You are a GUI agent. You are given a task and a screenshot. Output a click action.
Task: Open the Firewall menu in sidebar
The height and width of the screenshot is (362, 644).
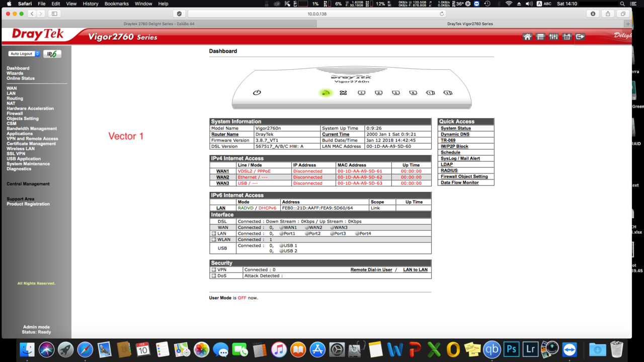[15, 114]
